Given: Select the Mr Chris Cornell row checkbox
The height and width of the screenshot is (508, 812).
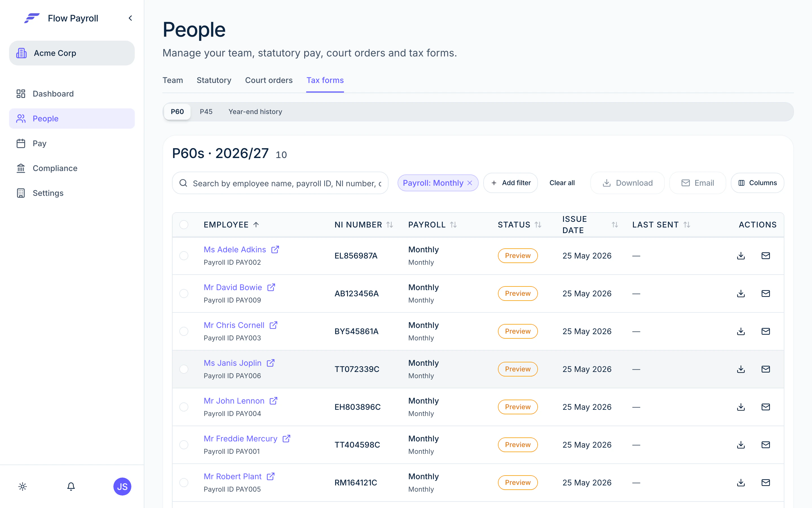Looking at the screenshot, I should (x=184, y=331).
